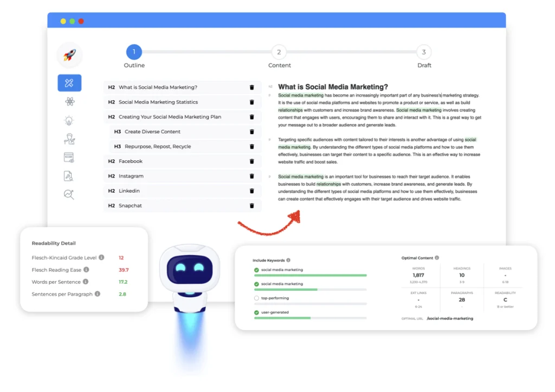Select the Outline step circle

[x=134, y=53]
